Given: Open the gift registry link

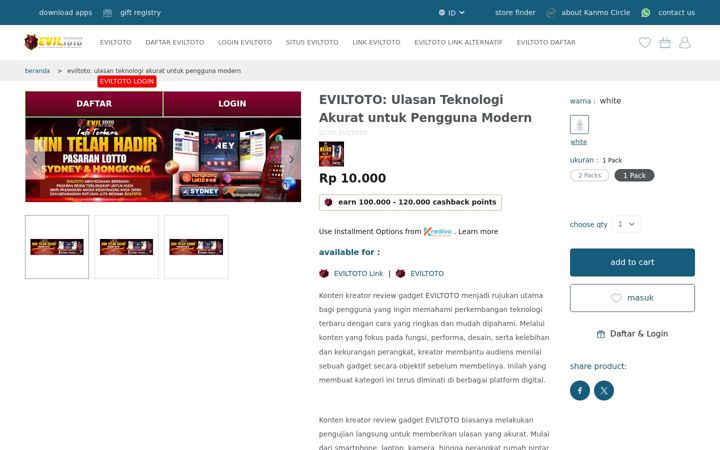Looking at the screenshot, I should [141, 13].
